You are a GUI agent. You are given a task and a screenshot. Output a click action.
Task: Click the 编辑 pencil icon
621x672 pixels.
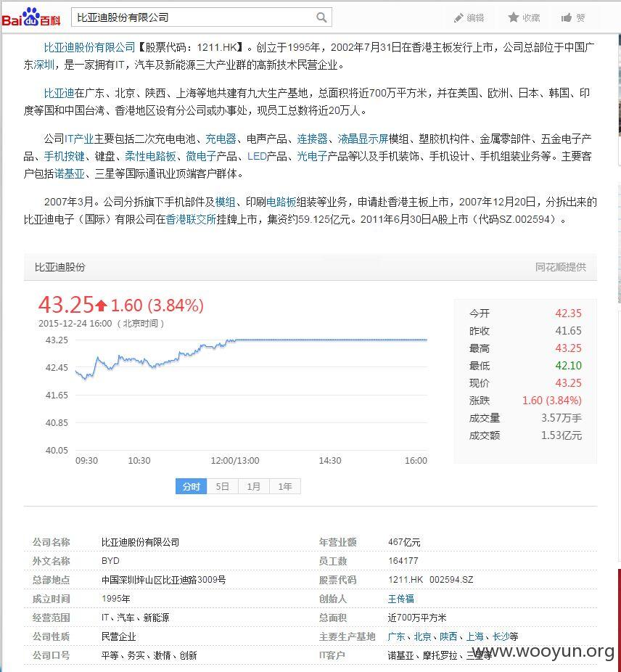pos(458,17)
